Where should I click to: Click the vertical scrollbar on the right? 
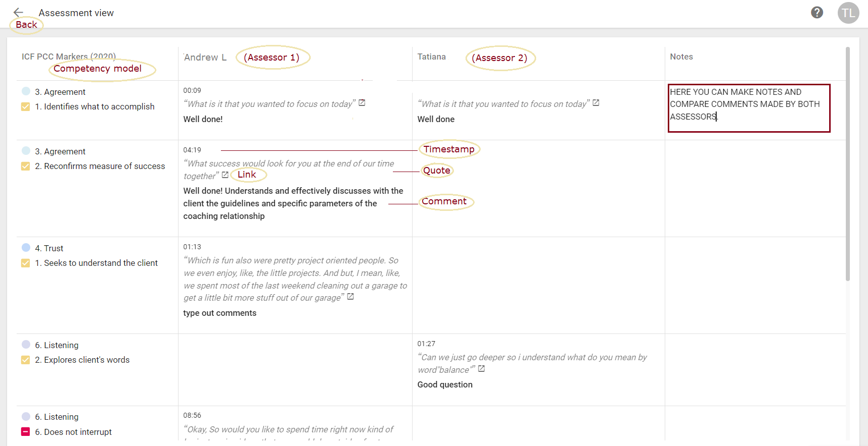click(x=848, y=164)
